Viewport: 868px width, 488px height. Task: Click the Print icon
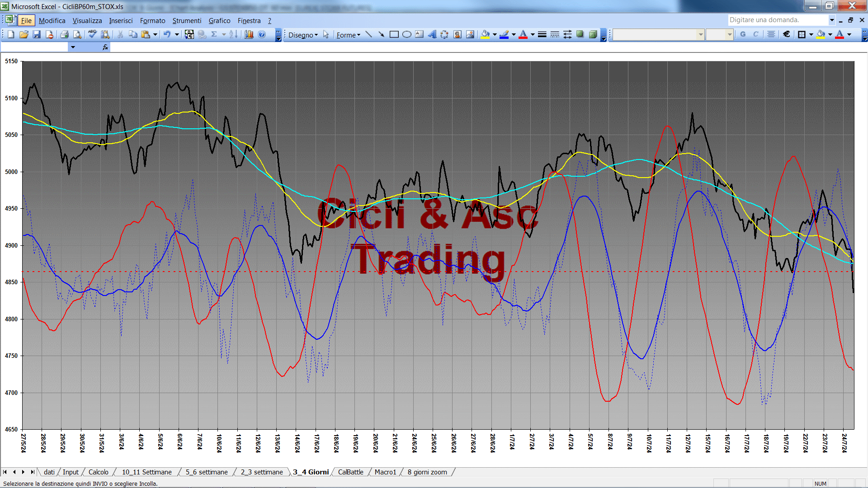64,34
